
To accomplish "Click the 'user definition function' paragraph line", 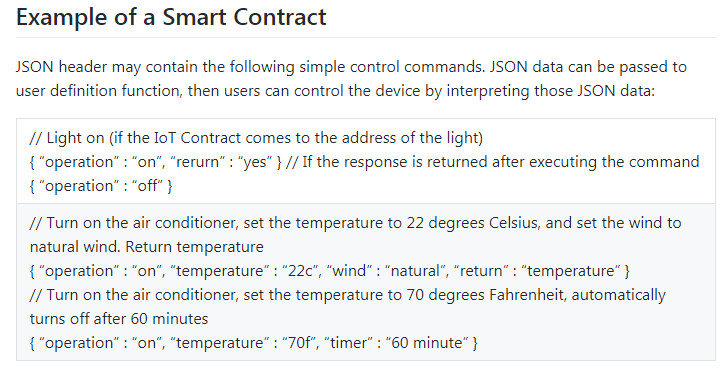I will tap(335, 91).
